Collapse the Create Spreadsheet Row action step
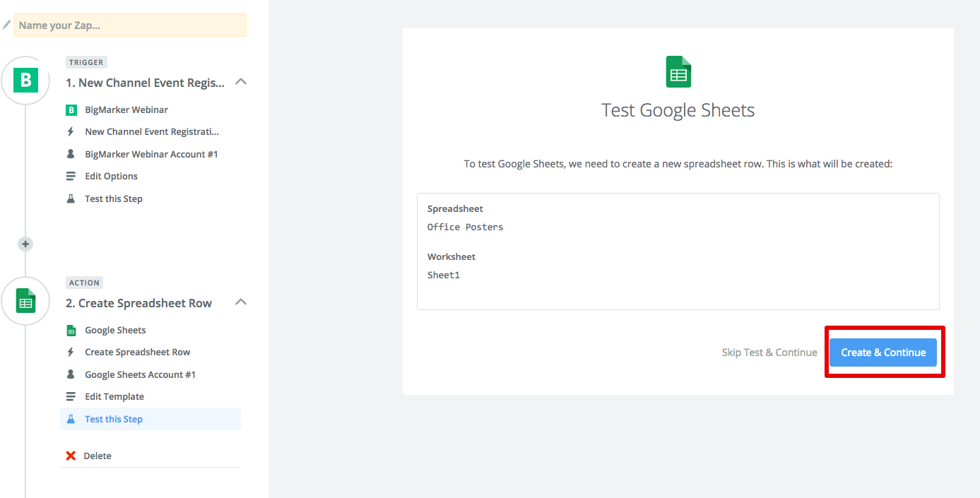This screenshot has width=980, height=498. [240, 302]
